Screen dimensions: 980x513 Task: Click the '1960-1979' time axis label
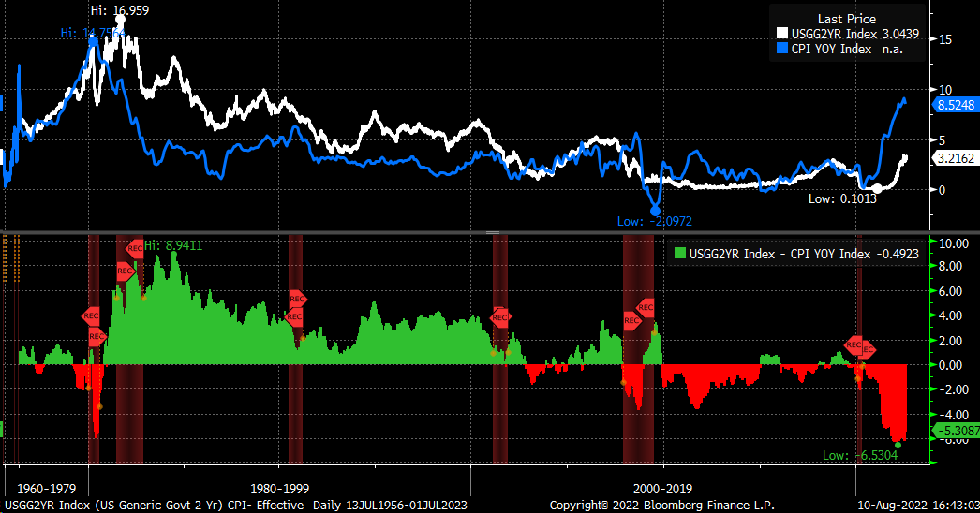(46, 489)
